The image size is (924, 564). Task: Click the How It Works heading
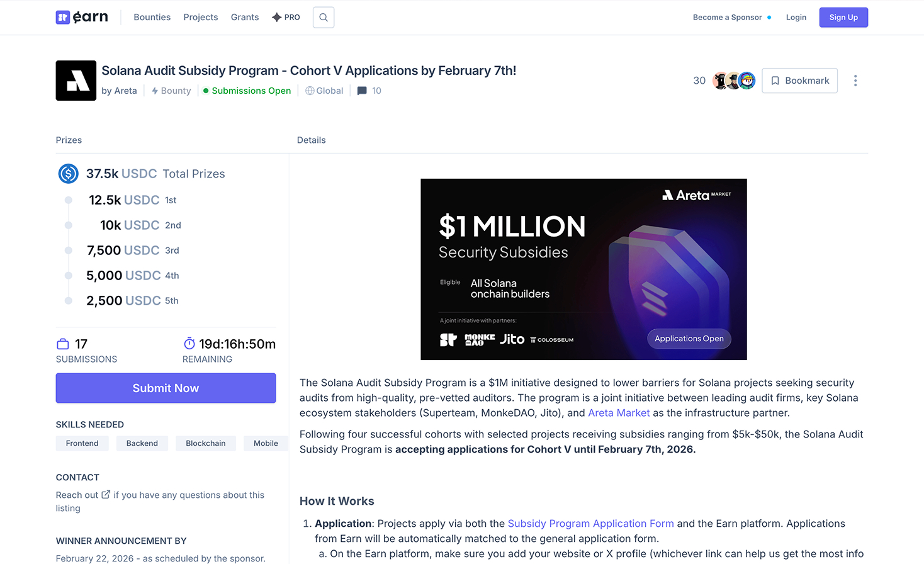(337, 501)
